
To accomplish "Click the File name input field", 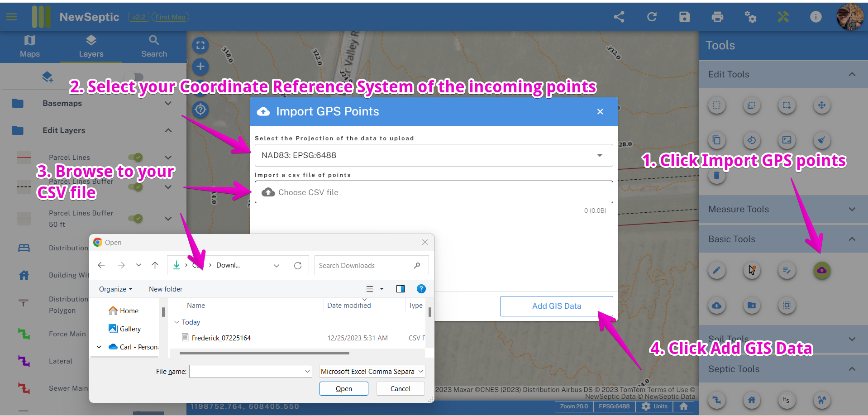I will coord(251,372).
